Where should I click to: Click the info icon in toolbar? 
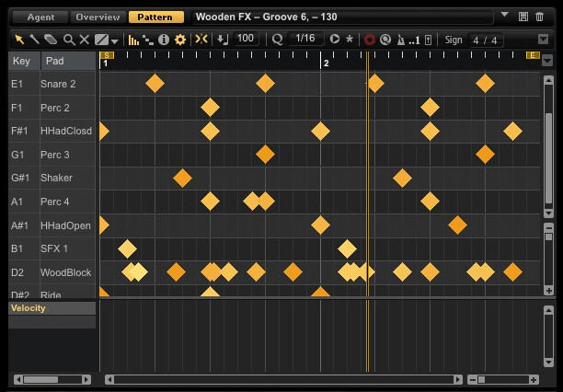pyautogui.click(x=165, y=40)
